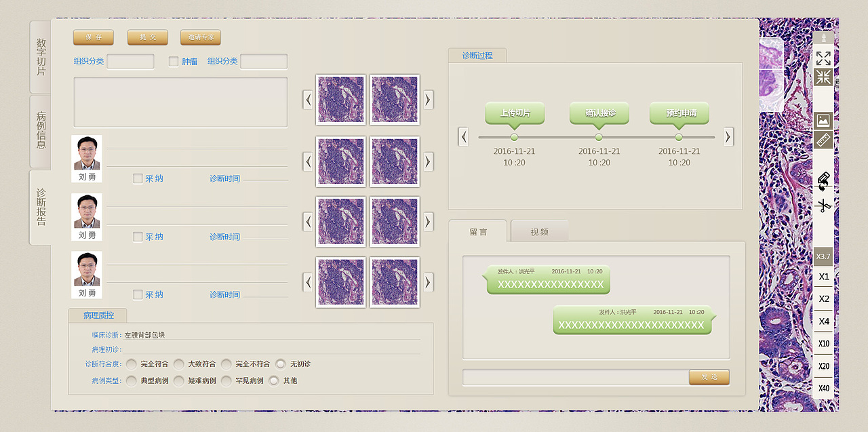
Task: Check 采纳 for the second 刘勇 diagnosis
Action: 138,237
